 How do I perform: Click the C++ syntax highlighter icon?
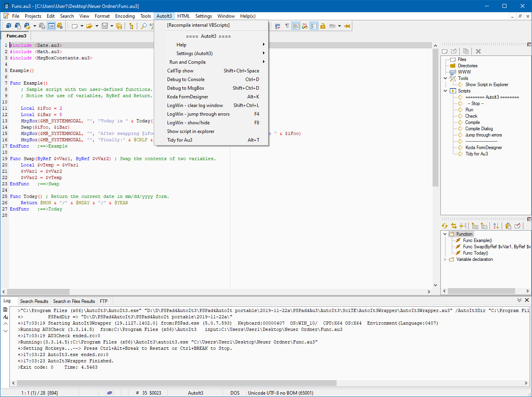[x=305, y=26]
